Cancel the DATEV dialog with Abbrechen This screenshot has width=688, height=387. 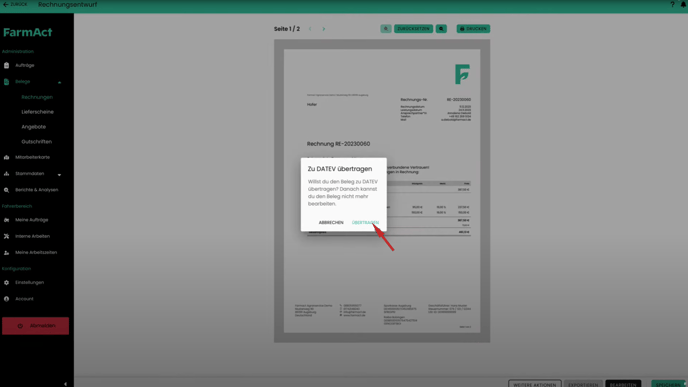[331, 222]
